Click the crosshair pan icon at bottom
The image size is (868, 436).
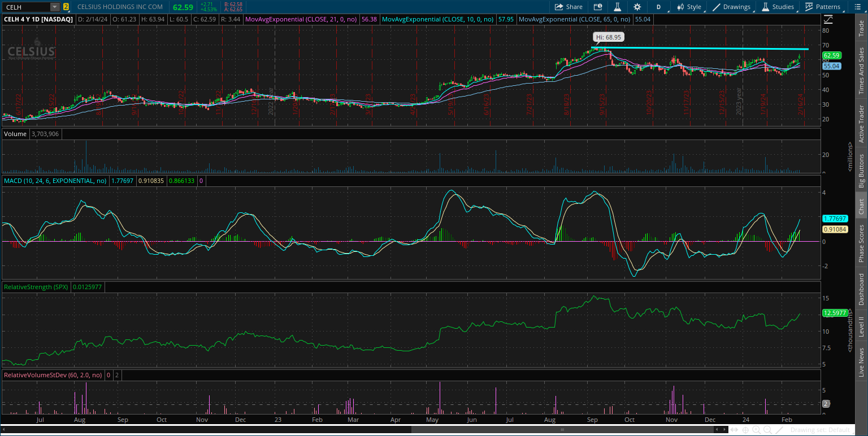click(x=746, y=430)
